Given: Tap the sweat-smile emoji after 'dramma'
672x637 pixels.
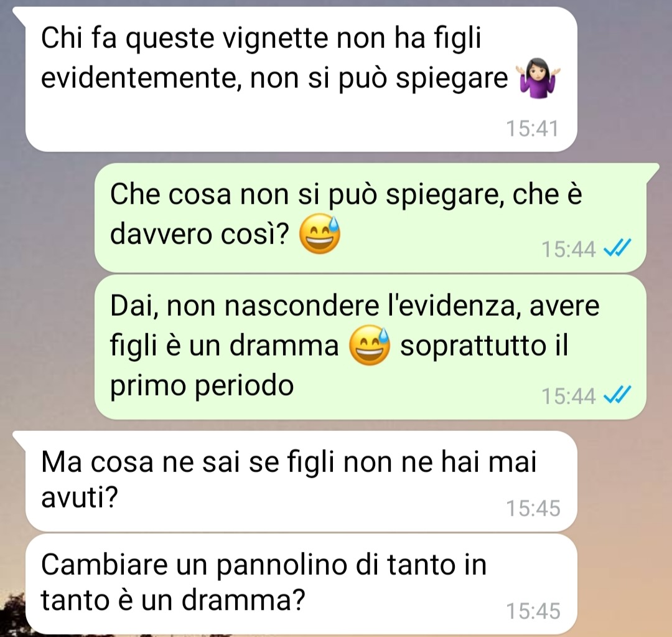Looking at the screenshot, I should 370,346.
